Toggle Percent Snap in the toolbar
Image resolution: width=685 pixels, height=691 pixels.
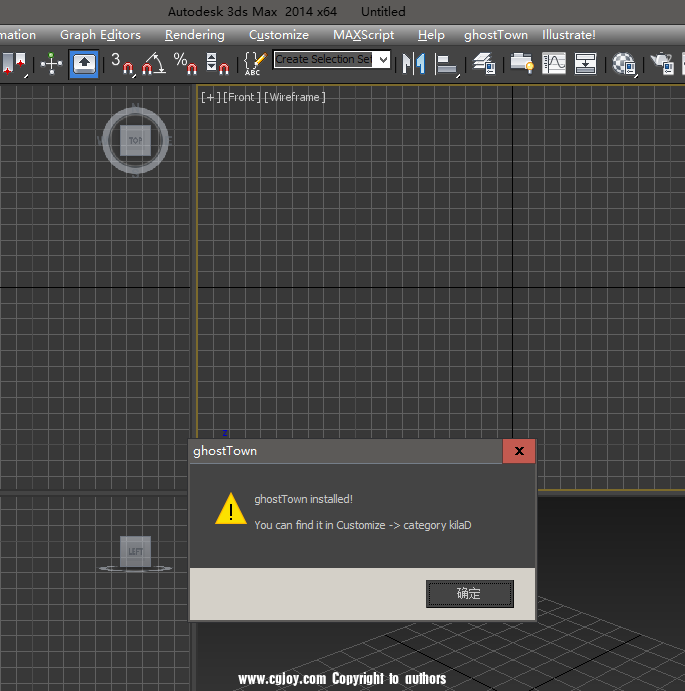pyautogui.click(x=185, y=64)
